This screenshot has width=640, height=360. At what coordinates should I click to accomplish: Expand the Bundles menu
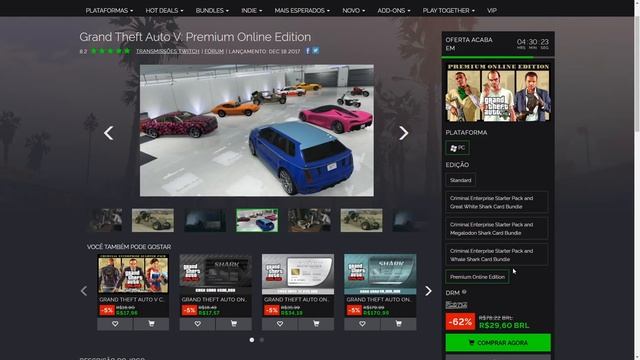tap(212, 10)
